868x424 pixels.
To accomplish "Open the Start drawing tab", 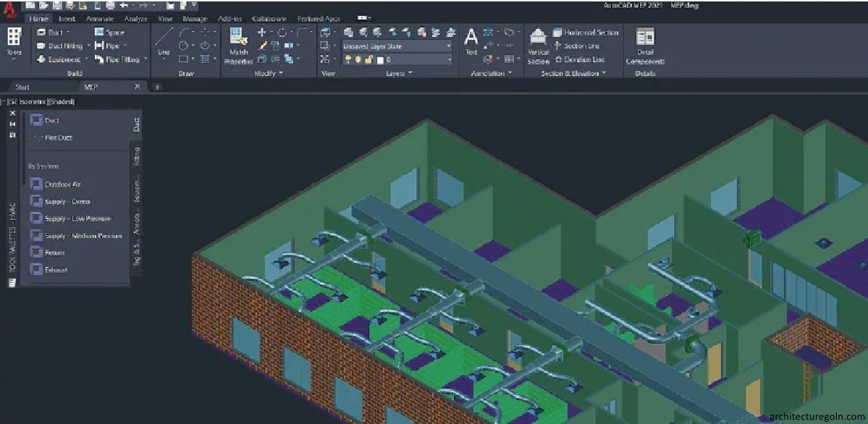I will pos(22,87).
